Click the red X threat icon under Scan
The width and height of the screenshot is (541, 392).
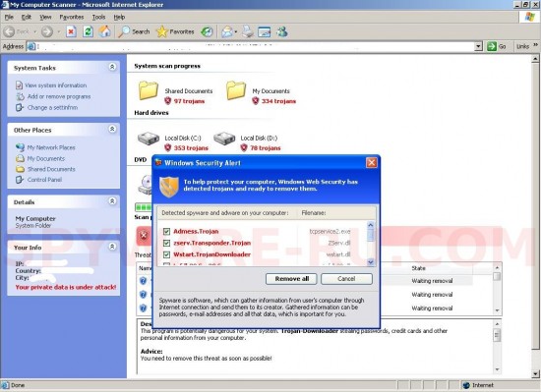click(144, 236)
